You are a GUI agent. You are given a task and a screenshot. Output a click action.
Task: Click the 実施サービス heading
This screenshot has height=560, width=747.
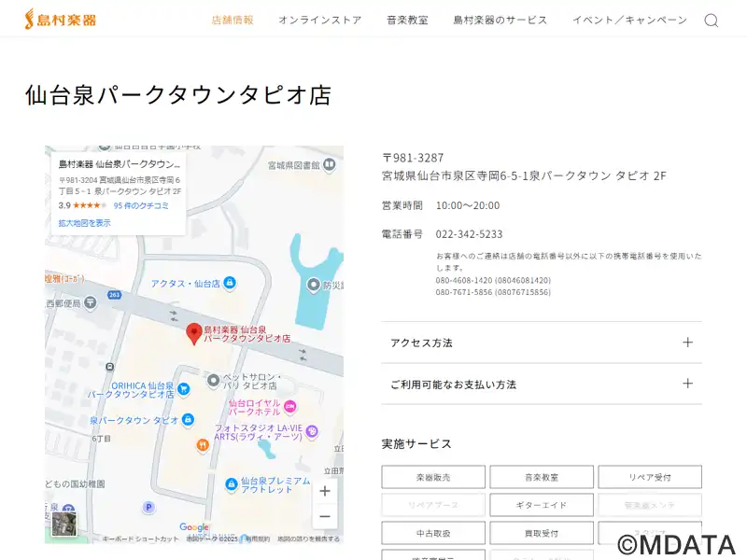pyautogui.click(x=416, y=444)
